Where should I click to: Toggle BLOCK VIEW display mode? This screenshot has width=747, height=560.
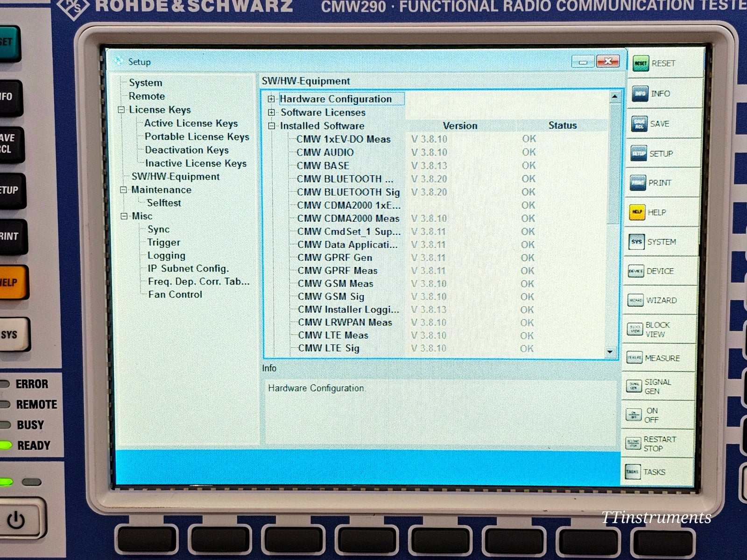(634, 329)
